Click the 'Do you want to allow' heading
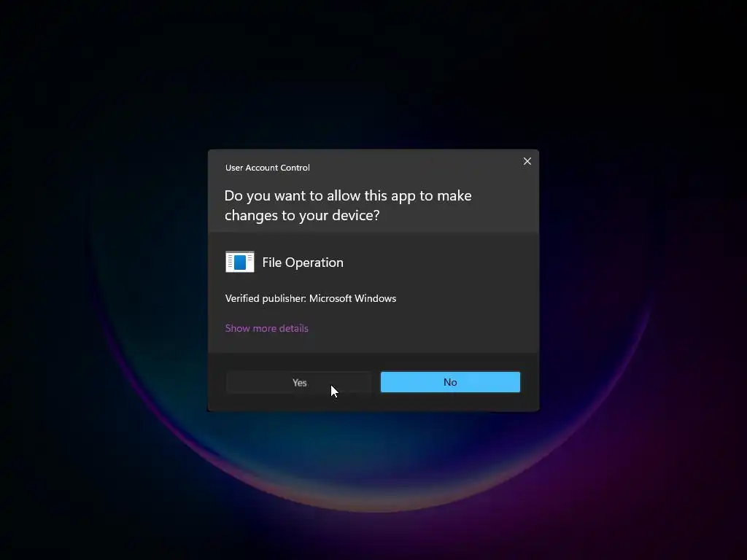The image size is (747, 560). (348, 205)
